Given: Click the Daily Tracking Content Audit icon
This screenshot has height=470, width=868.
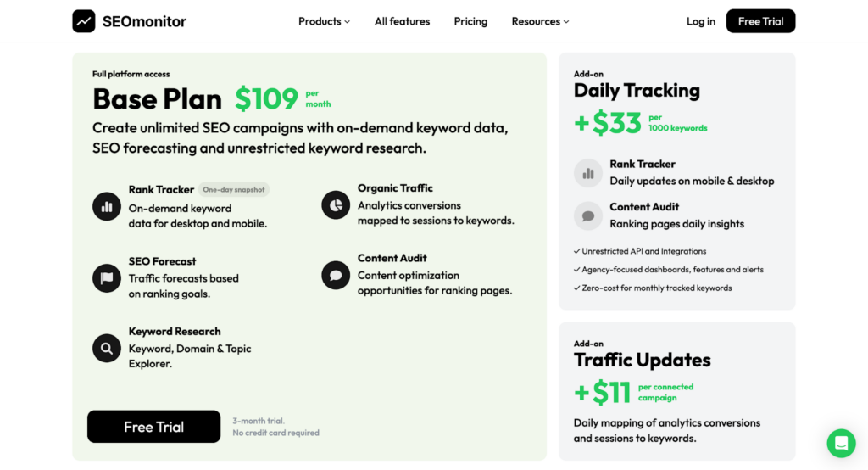Looking at the screenshot, I should coord(588,215).
